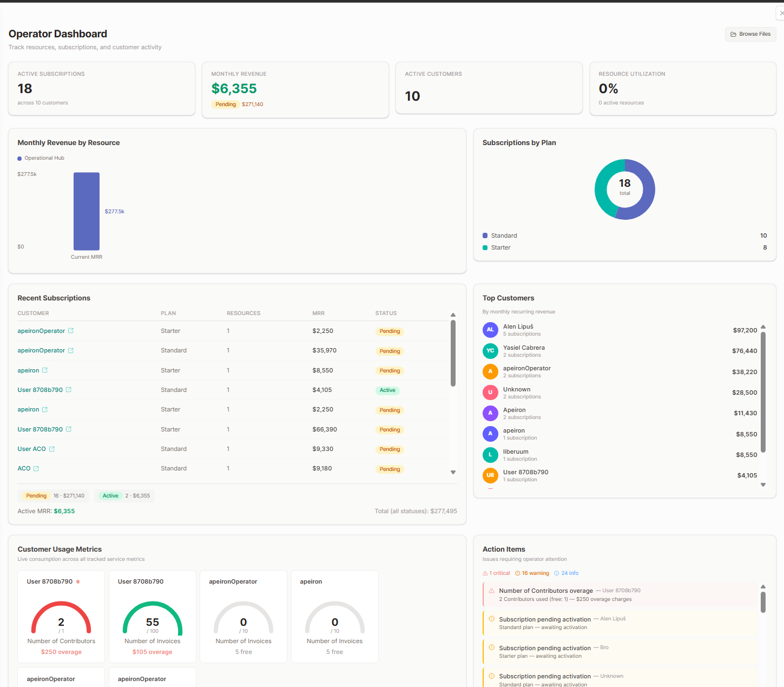Image resolution: width=784 pixels, height=687 pixels.
Task: Open external link icon in User 8708b790 $66,390 row
Action: [x=69, y=429]
